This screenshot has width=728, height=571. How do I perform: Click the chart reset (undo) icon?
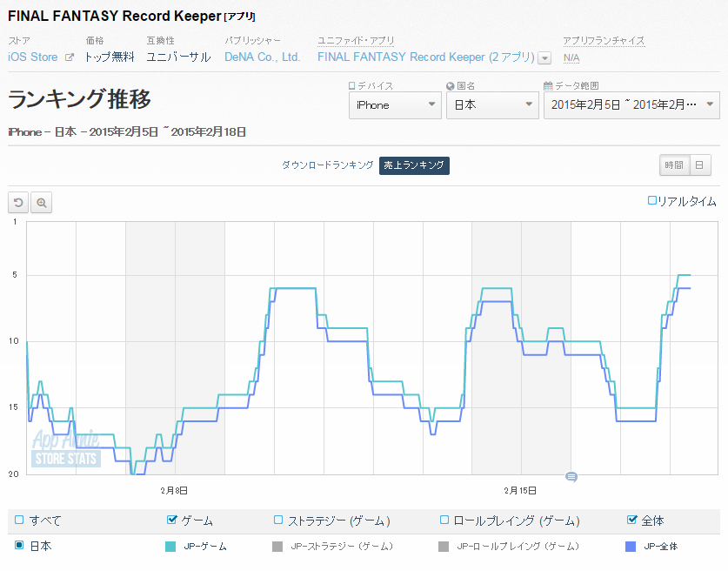[x=18, y=203]
